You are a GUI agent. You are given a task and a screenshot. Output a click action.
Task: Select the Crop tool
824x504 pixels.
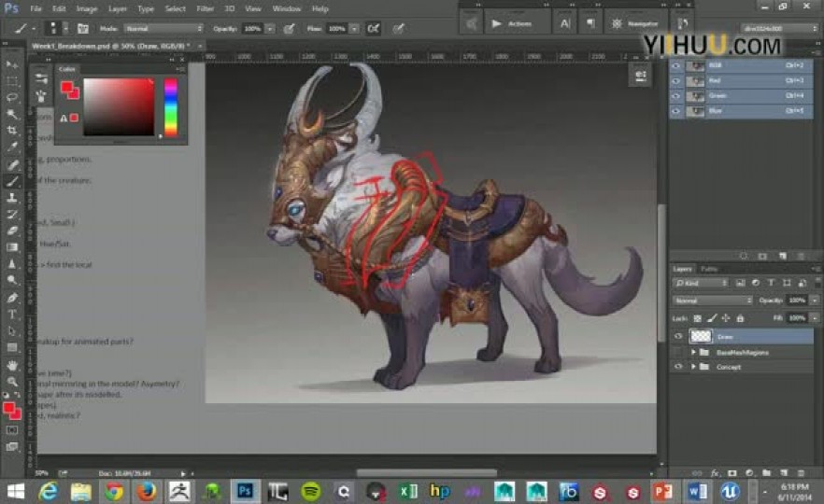pos(11,131)
